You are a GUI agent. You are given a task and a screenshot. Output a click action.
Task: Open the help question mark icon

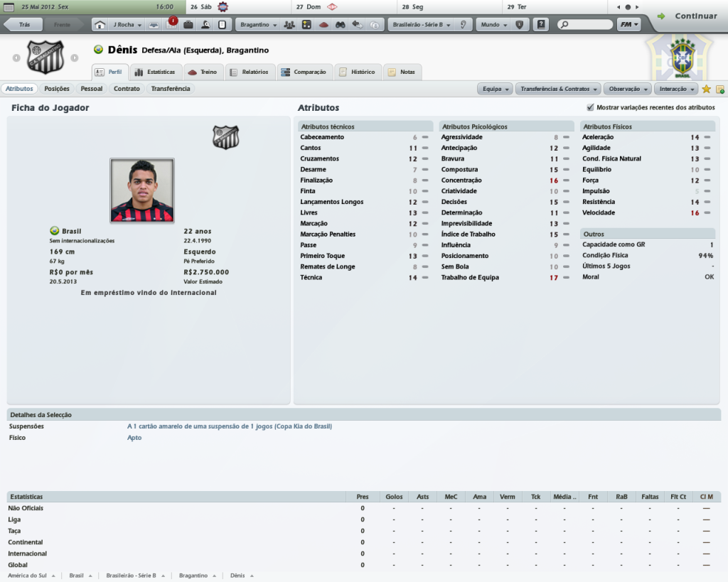tap(541, 25)
